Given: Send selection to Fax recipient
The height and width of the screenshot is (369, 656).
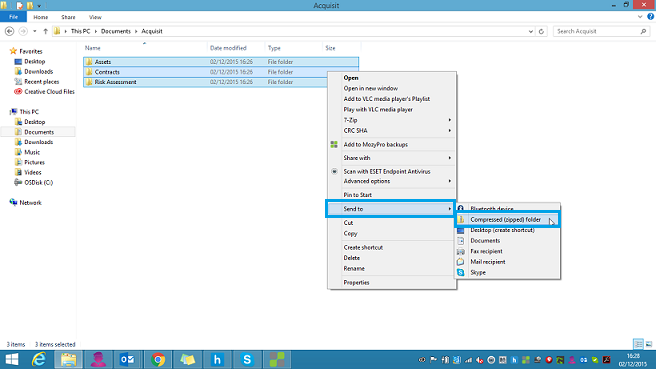Looking at the screenshot, I should [x=507, y=251].
